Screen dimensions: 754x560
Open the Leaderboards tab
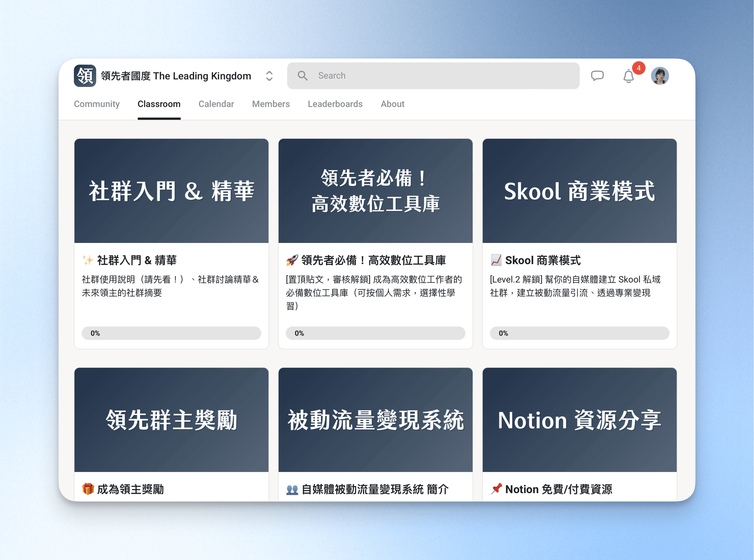[x=335, y=104]
